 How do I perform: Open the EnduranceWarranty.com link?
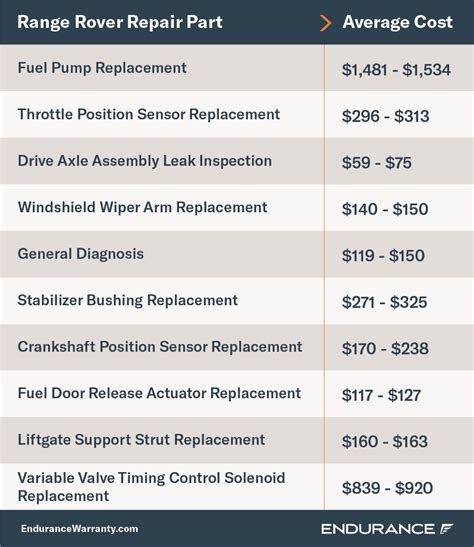(80, 529)
